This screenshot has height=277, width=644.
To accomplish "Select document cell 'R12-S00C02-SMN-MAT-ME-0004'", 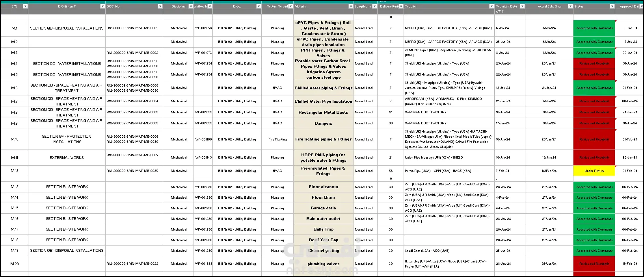I will point(134,101).
